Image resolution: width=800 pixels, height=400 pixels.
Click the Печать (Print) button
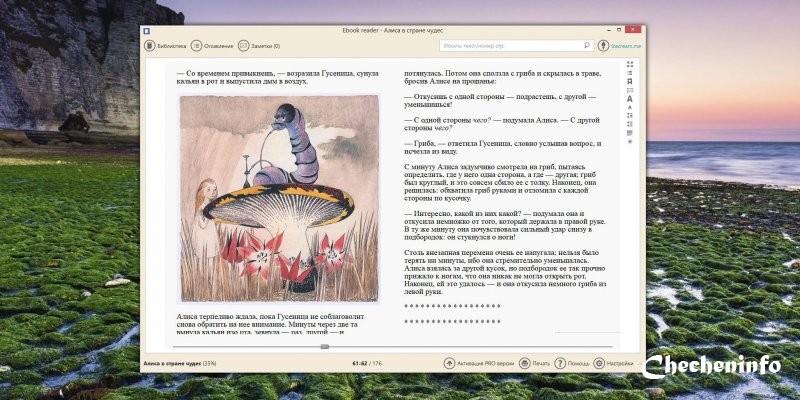[535, 363]
